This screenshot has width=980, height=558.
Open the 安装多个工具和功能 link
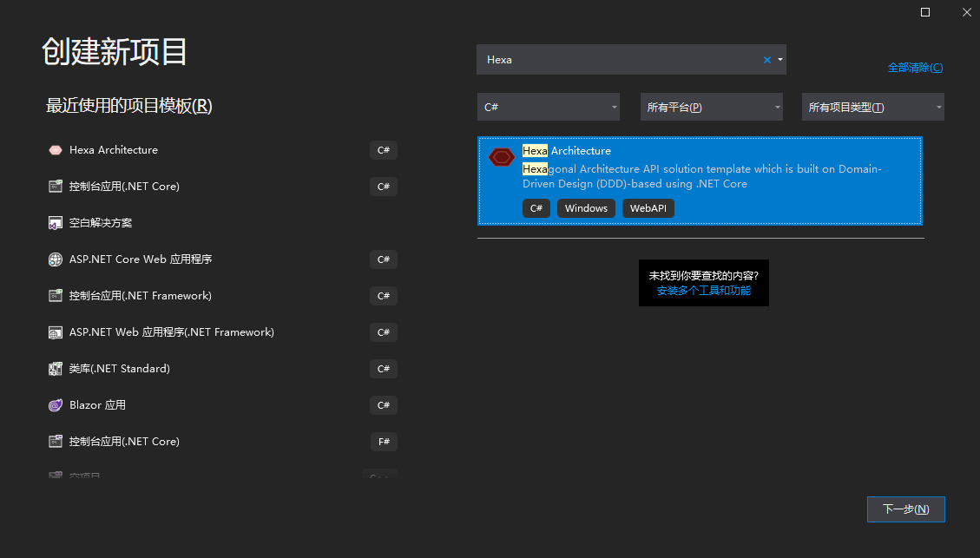coord(703,291)
